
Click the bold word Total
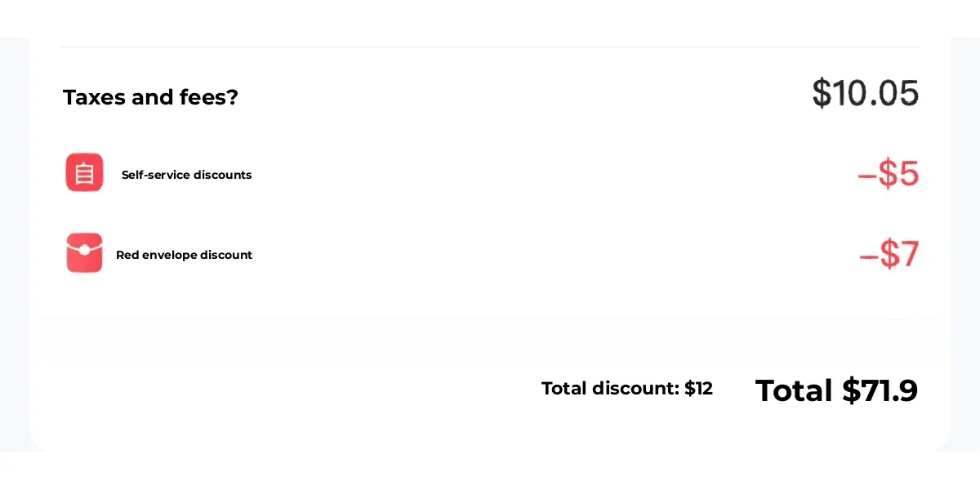(794, 390)
